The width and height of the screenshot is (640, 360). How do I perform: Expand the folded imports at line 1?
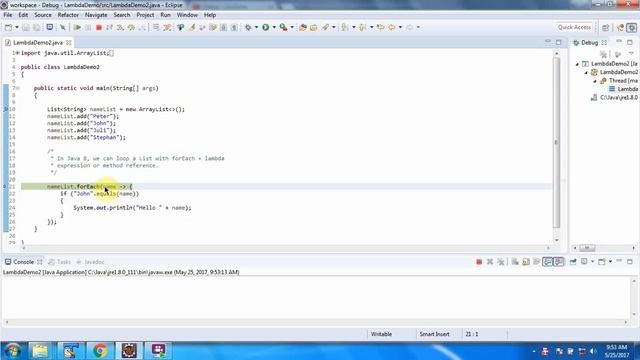coord(18,53)
